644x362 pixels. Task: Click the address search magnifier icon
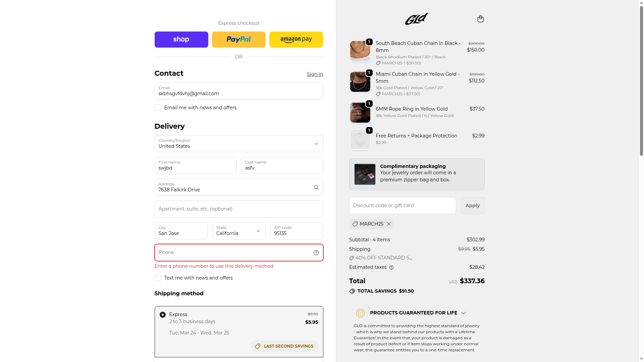(316, 187)
